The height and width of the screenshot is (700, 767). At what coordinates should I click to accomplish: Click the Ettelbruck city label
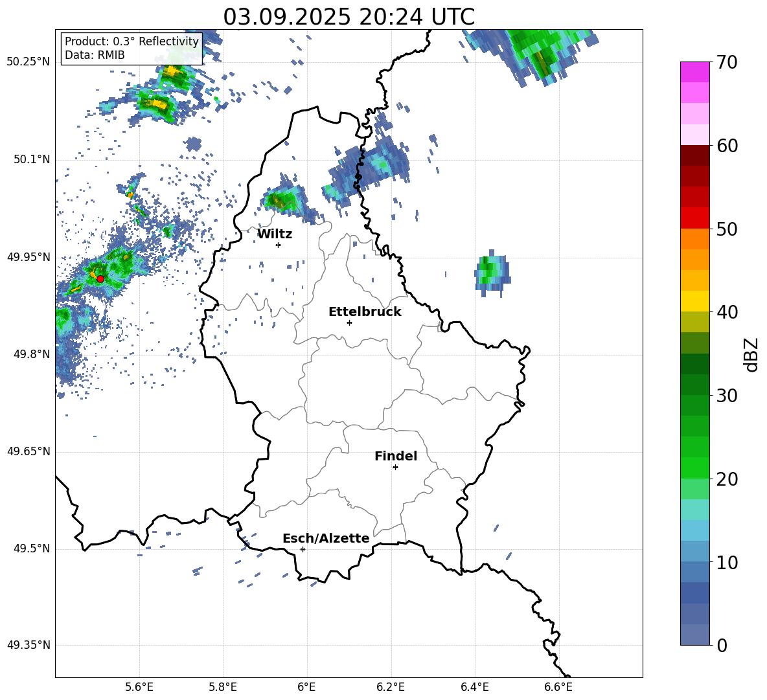[365, 312]
